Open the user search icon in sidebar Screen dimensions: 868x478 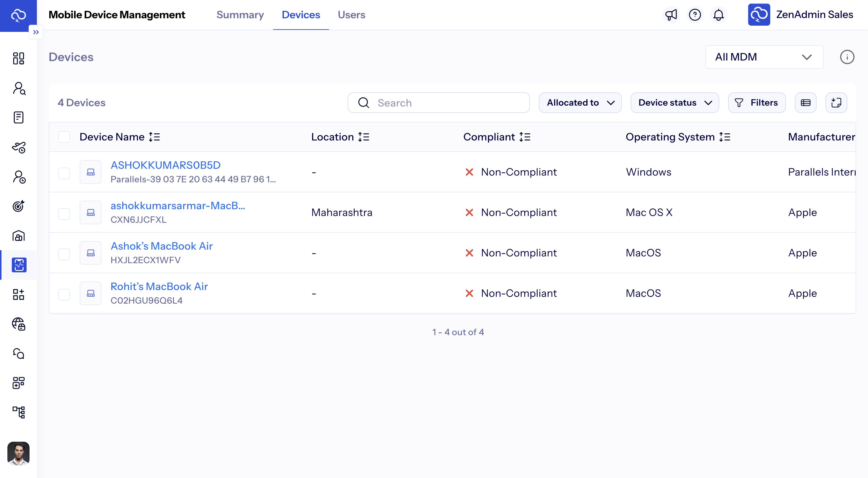19,89
